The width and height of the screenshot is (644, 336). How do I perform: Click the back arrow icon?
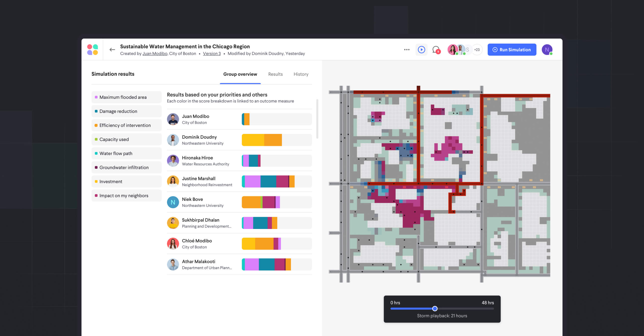[112, 50]
